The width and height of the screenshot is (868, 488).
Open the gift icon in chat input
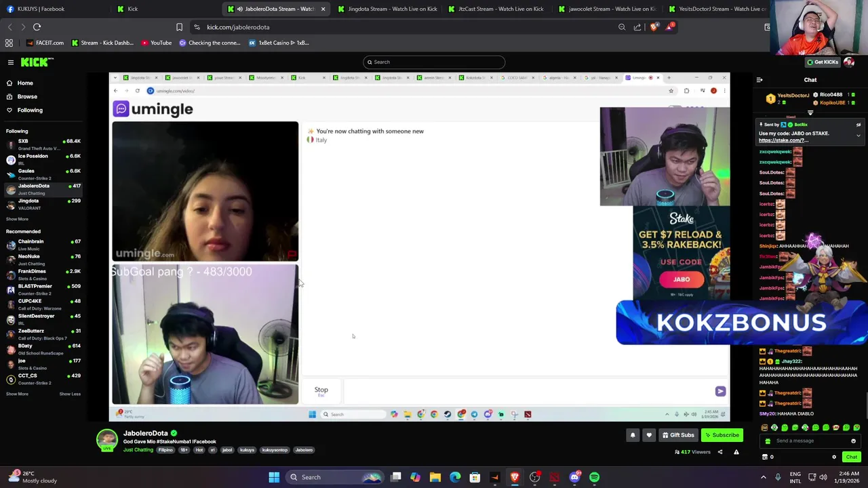tap(768, 441)
